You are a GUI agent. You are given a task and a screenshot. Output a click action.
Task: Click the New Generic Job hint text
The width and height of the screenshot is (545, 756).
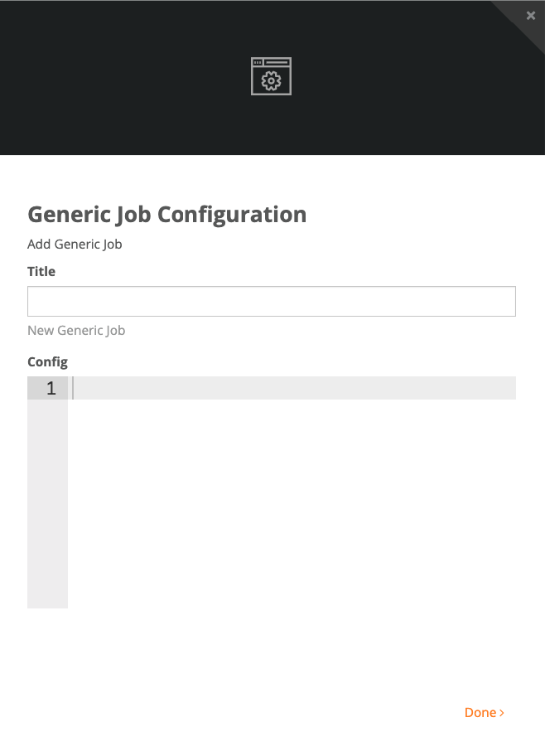click(76, 331)
